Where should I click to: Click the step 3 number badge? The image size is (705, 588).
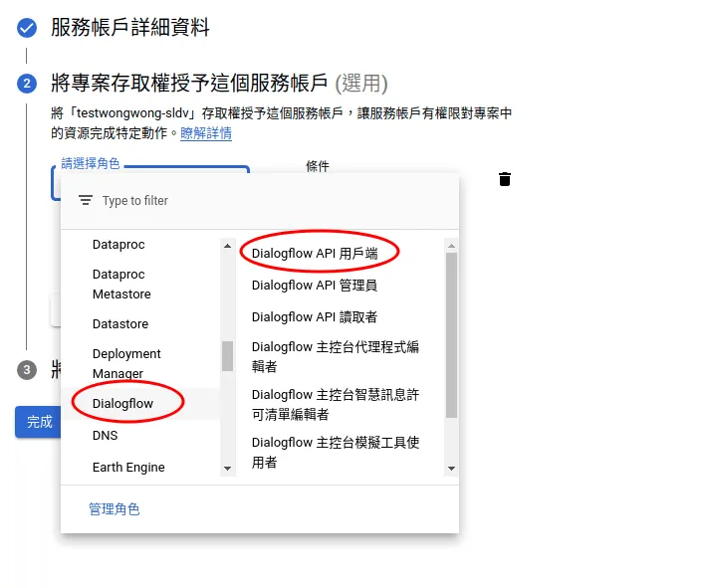(x=27, y=370)
